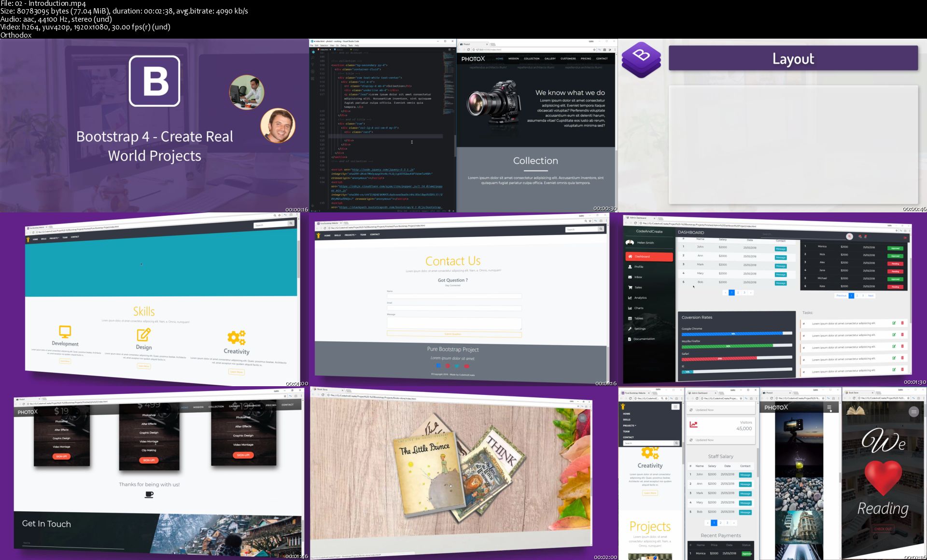Click Previous in the payments table pagination
Screen dimensions: 927x560
tap(841, 295)
